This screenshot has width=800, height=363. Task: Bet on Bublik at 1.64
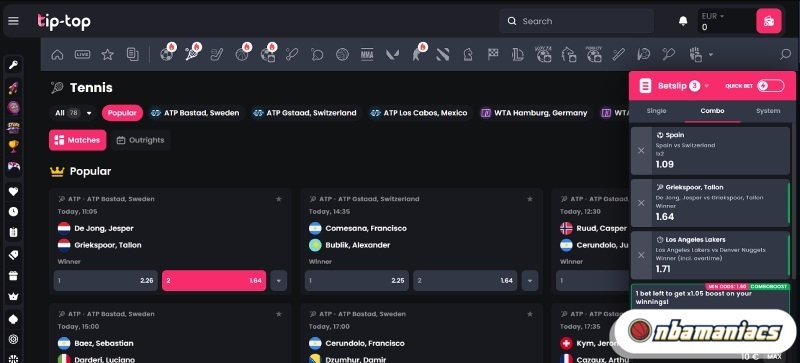465,280
